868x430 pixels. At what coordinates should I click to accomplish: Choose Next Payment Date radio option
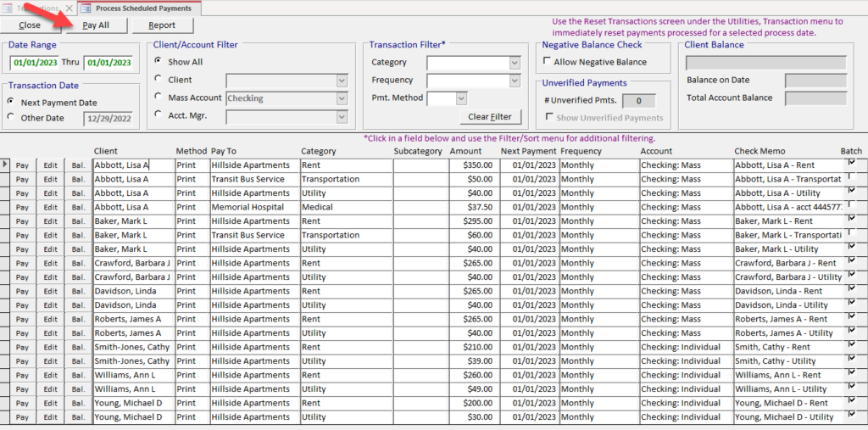coord(11,102)
